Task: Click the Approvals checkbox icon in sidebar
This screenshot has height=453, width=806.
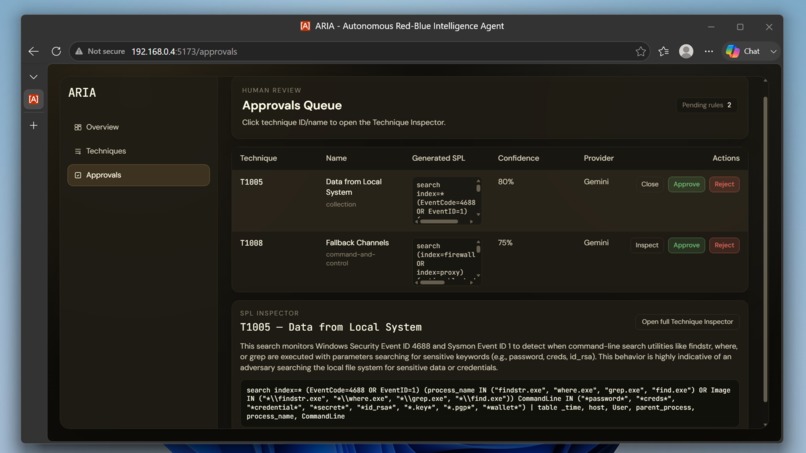Action: [78, 175]
